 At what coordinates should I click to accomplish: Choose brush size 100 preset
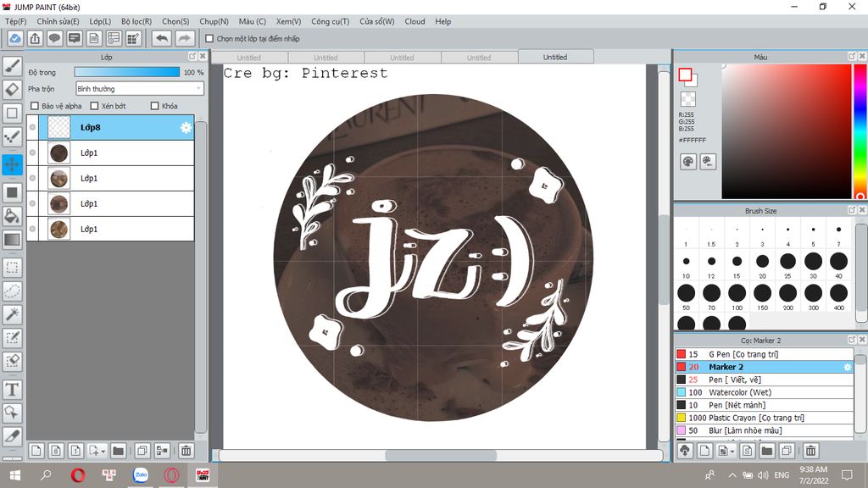pos(737,297)
